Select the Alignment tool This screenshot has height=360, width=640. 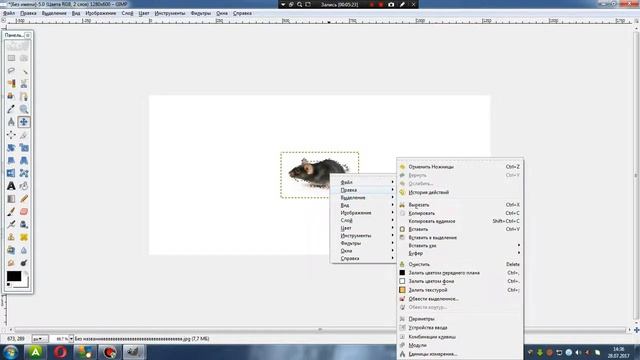[x=11, y=135]
